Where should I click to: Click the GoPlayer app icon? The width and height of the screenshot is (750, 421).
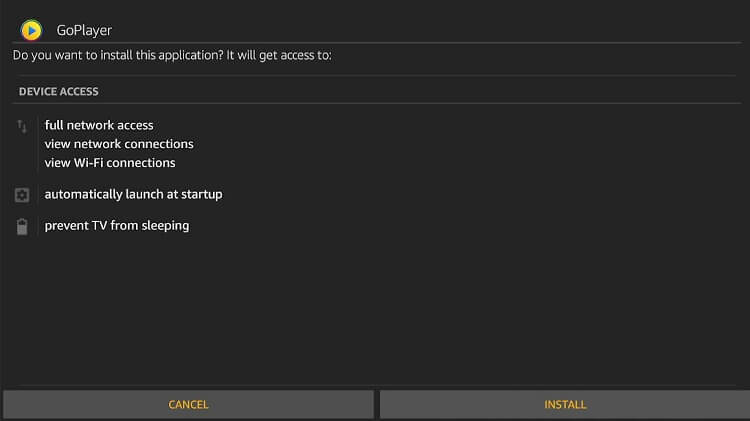31,30
